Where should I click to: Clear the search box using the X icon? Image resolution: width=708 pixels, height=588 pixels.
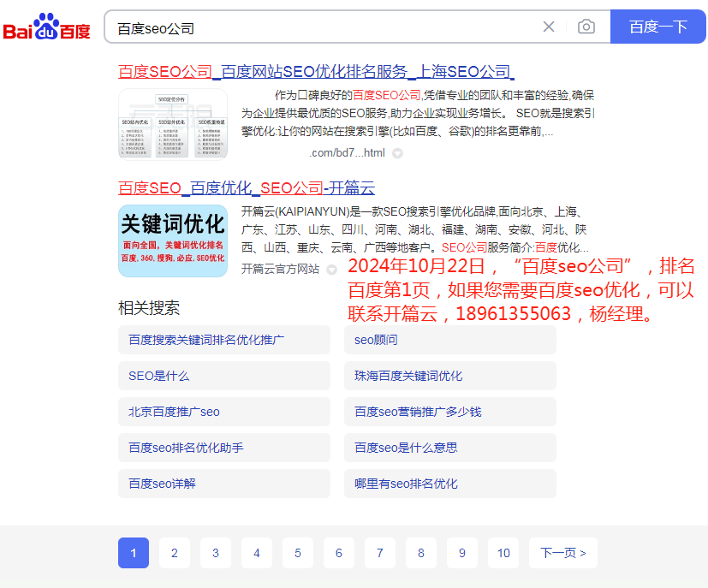(x=548, y=27)
